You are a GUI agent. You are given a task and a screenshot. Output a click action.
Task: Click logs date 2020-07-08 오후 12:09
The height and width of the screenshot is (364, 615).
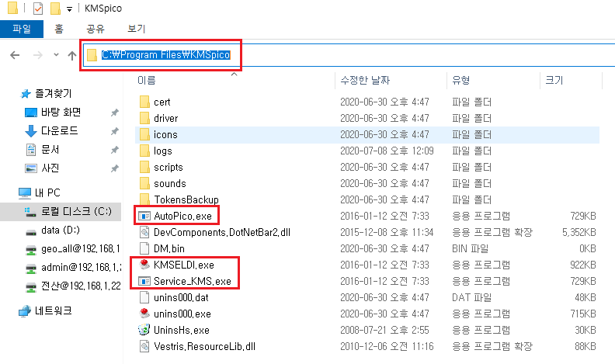(x=387, y=151)
